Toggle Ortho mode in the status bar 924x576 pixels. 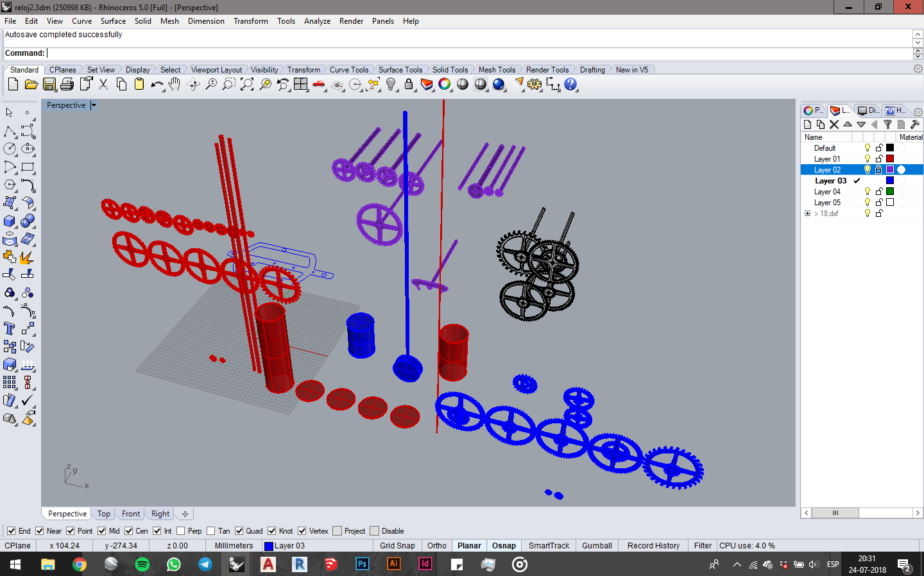pyautogui.click(x=437, y=546)
